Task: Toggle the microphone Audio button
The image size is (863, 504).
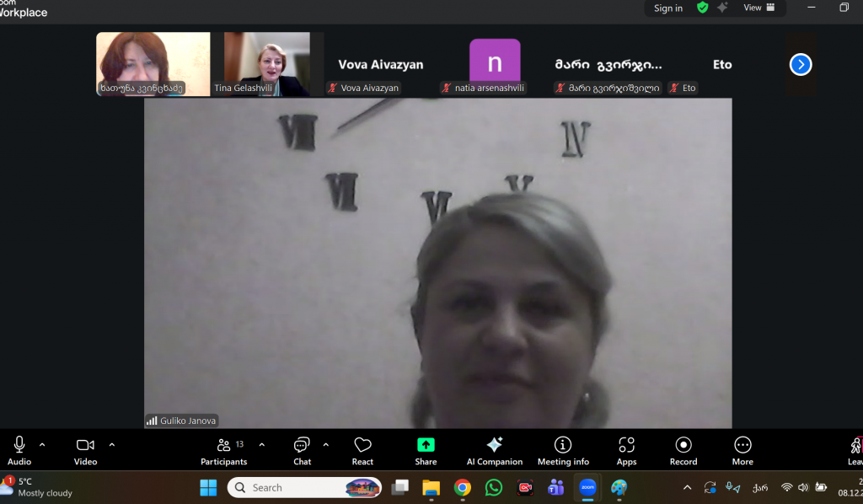Action: click(x=19, y=450)
